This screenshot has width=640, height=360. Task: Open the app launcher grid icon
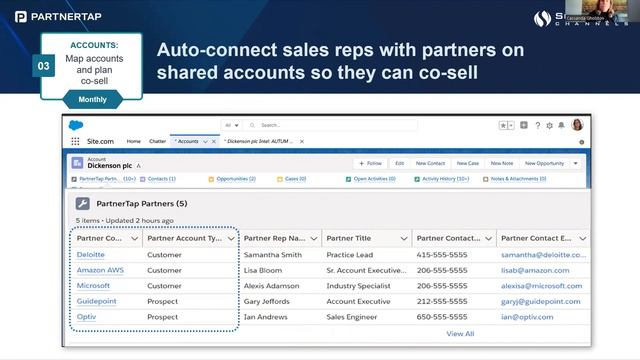(75, 141)
